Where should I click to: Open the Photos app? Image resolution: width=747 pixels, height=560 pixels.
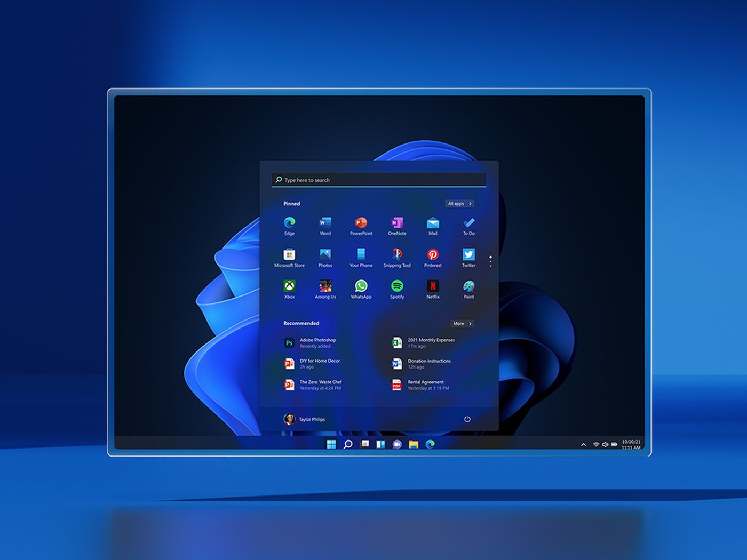point(325,255)
